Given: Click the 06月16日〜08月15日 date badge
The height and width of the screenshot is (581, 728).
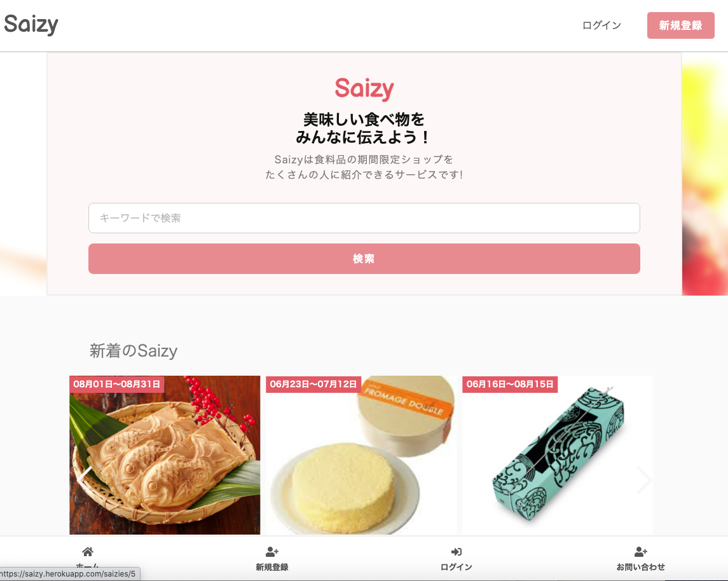Looking at the screenshot, I should tap(511, 384).
